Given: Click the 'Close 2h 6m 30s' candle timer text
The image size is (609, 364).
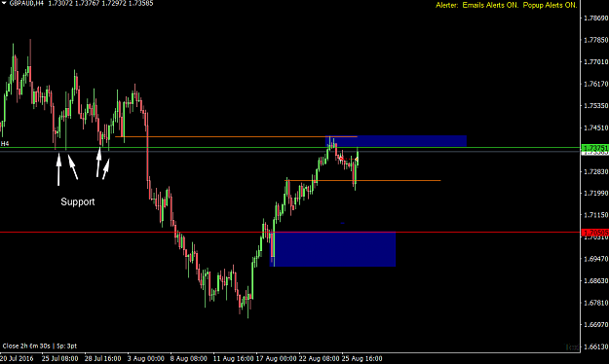Looking at the screenshot, I should click(26, 346).
